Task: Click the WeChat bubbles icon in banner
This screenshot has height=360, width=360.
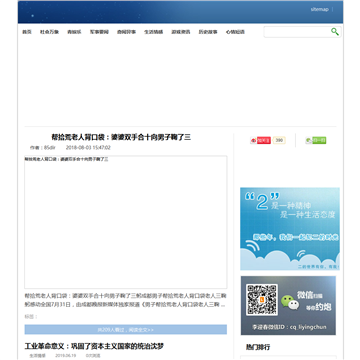Action: pos(290,302)
